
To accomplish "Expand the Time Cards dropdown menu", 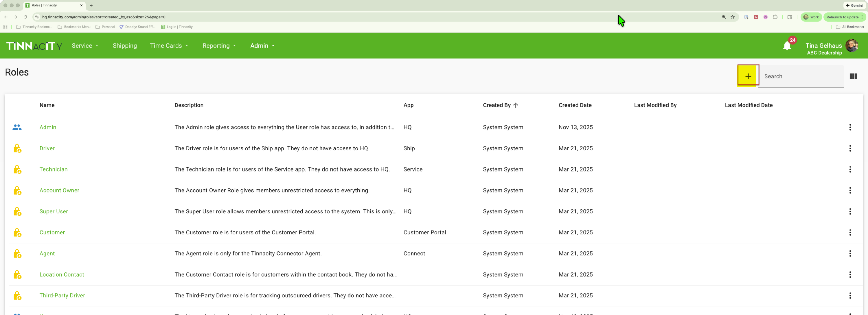I will point(169,45).
